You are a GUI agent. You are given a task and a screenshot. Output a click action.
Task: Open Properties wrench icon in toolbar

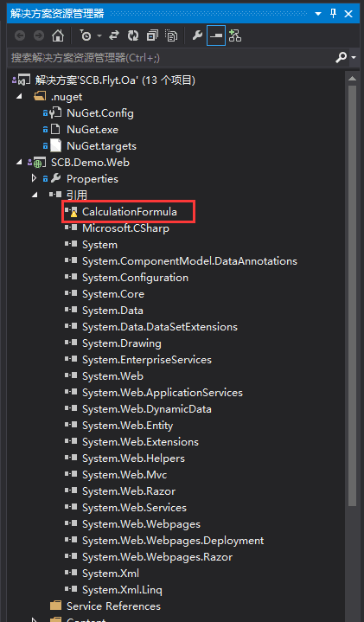coord(197,36)
